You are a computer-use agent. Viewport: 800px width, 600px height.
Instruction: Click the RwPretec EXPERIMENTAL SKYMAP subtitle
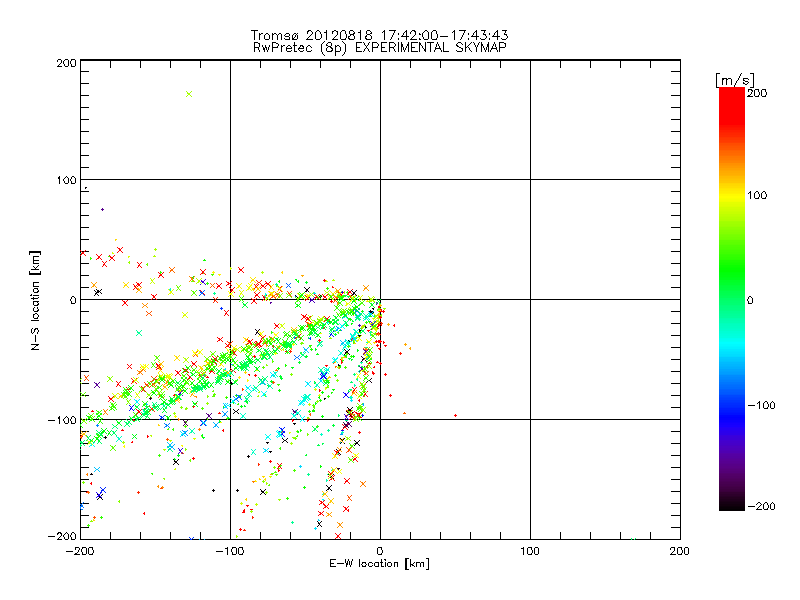point(380,47)
